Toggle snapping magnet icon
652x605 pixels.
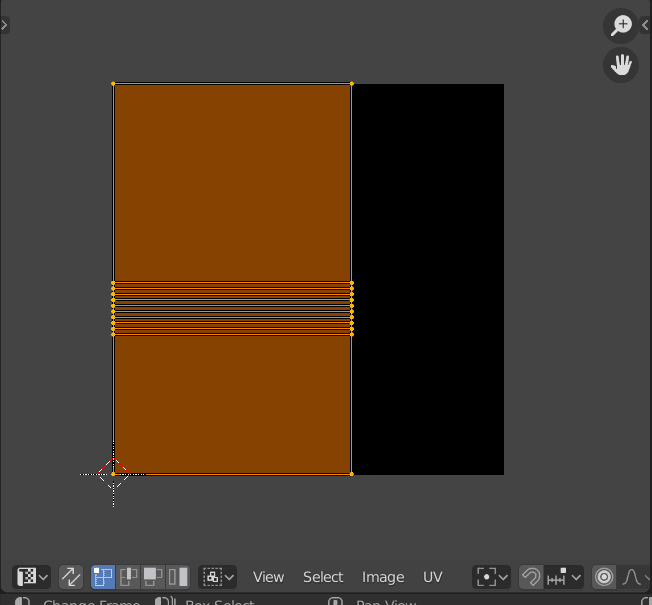pyautogui.click(x=531, y=577)
